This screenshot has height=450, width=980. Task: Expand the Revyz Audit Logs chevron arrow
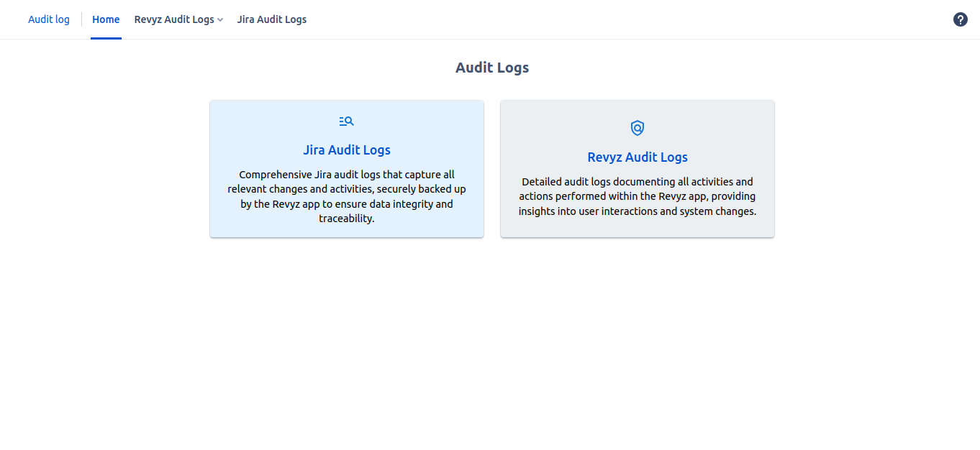point(220,20)
